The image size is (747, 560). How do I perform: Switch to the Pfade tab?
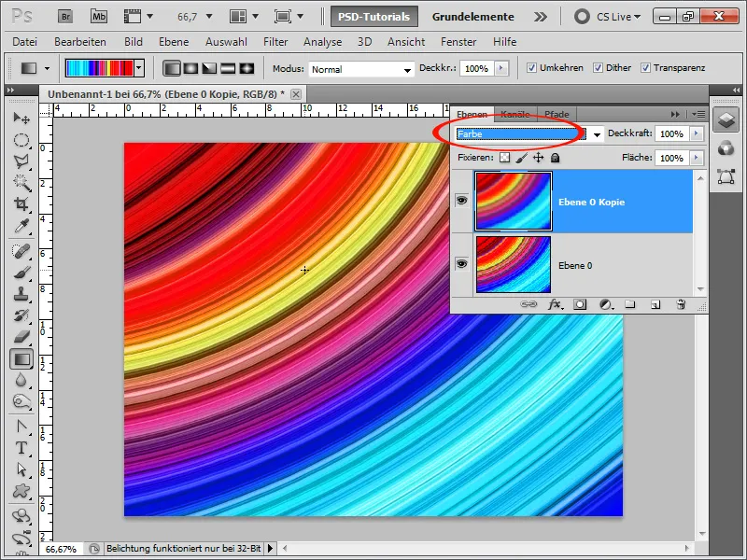point(557,114)
